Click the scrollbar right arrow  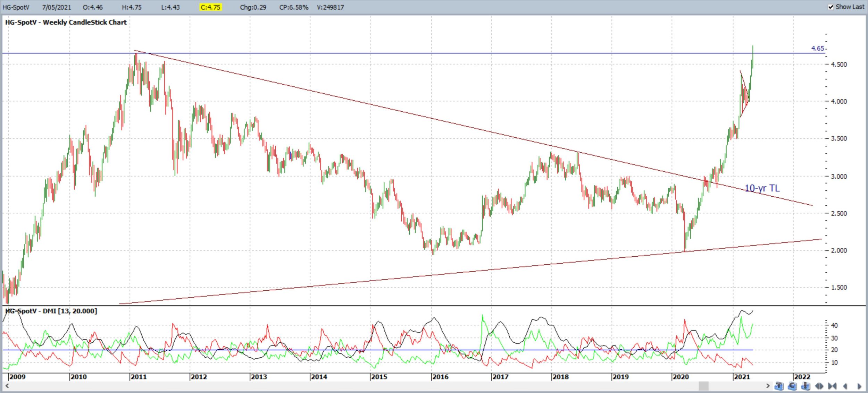pos(768,386)
